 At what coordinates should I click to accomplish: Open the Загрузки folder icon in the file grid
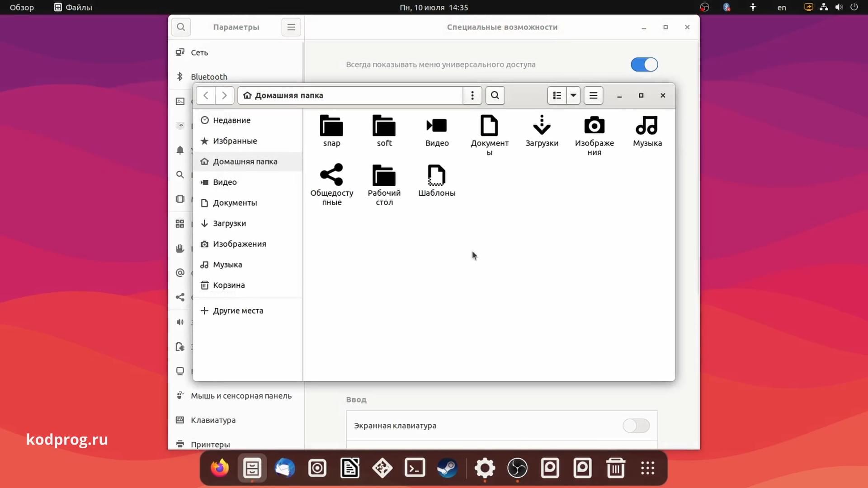click(x=542, y=131)
